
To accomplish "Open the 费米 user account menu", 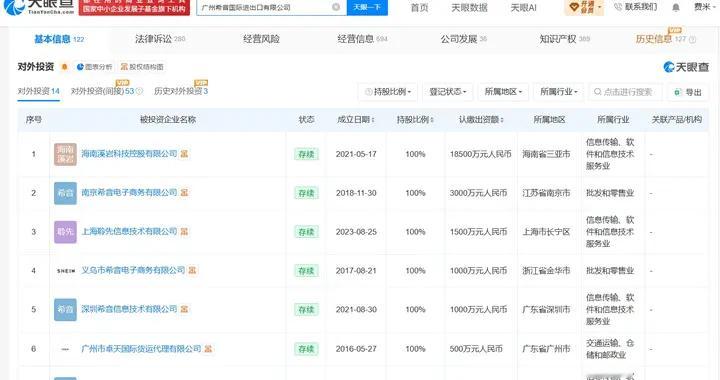I will tap(703, 7).
